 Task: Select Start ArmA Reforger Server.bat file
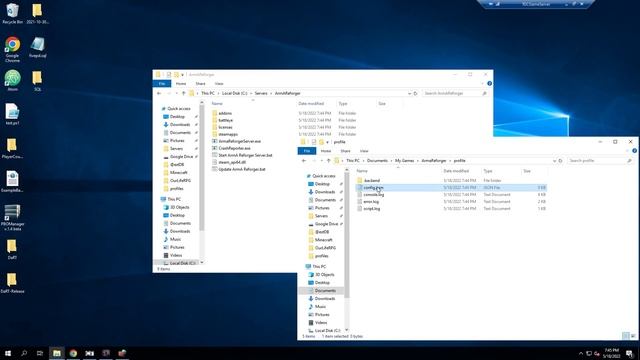[245, 155]
